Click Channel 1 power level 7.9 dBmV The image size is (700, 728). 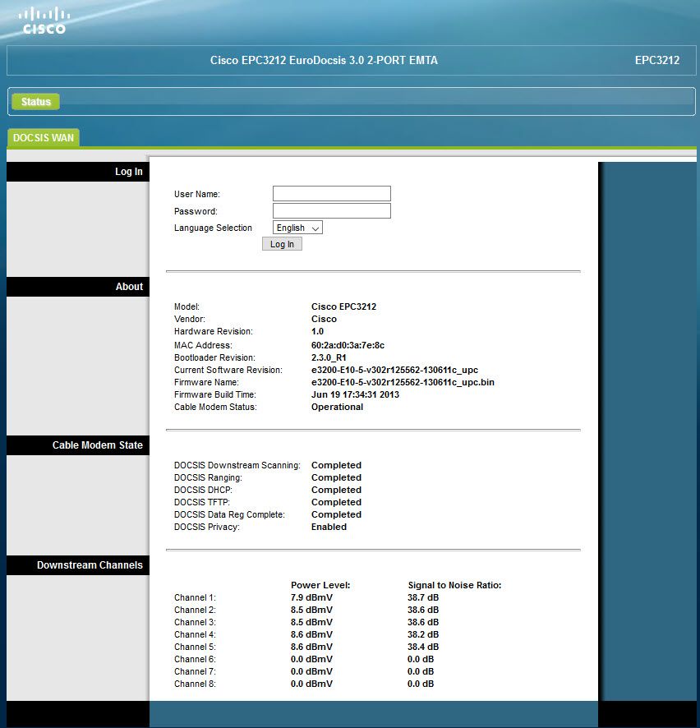coord(311,597)
